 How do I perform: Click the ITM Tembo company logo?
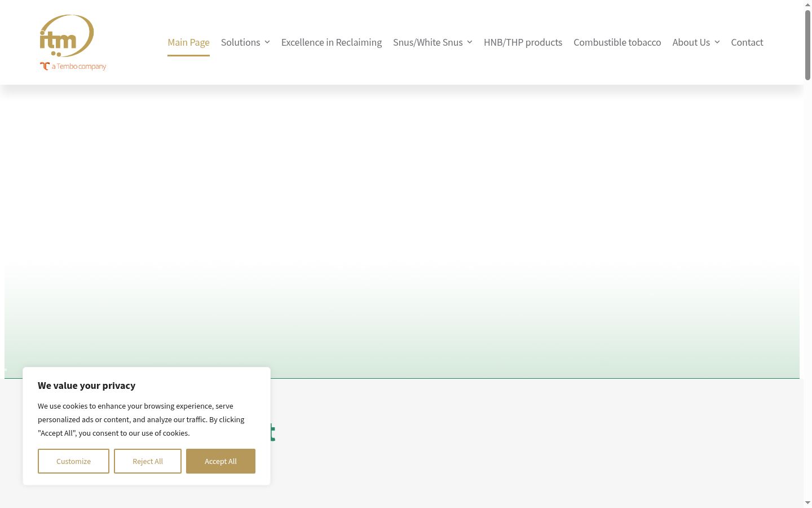73,42
